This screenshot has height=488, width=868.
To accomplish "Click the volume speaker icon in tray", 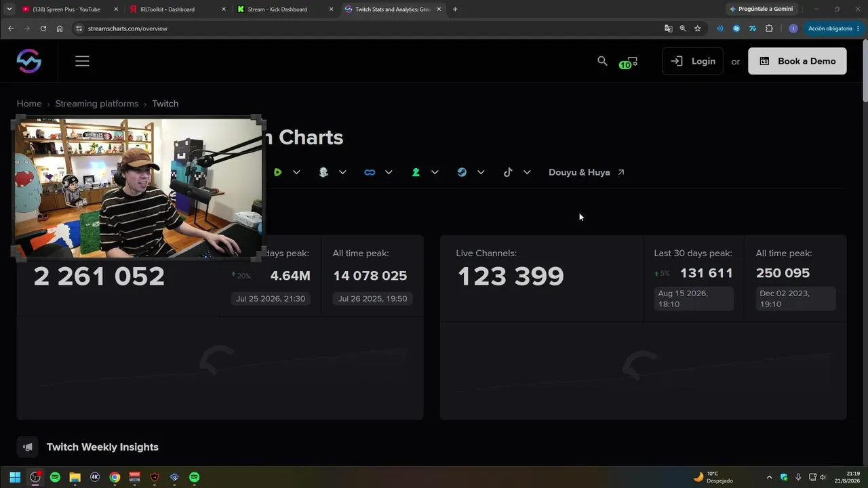I will click(823, 477).
